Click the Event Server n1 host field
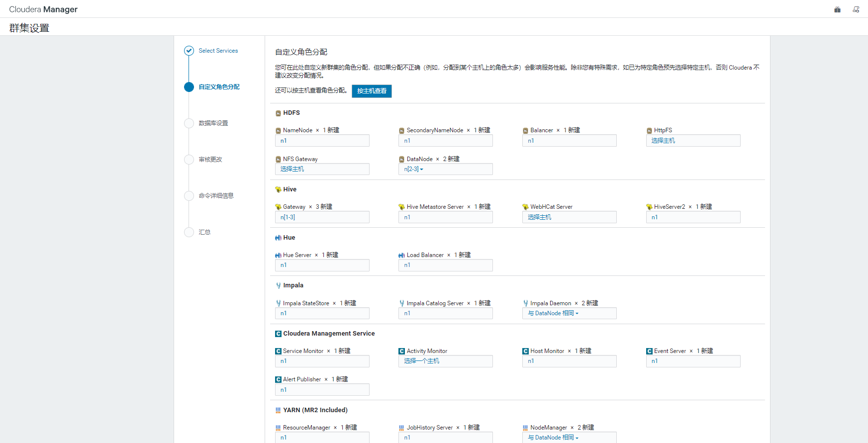 (693, 361)
